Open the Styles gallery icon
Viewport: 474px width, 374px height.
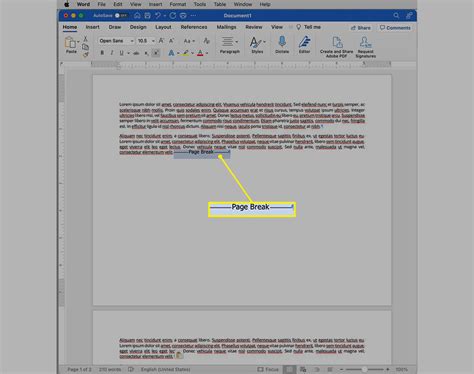(x=255, y=43)
